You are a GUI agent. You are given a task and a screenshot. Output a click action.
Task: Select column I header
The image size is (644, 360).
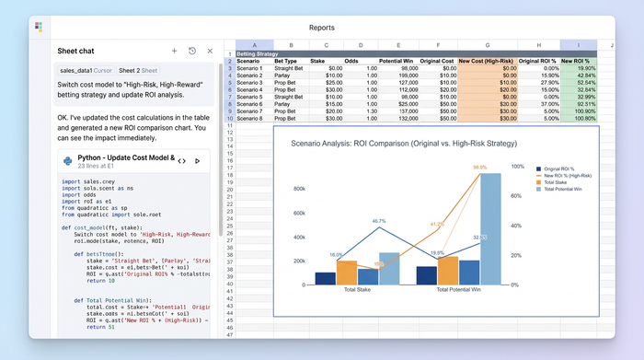pyautogui.click(x=579, y=45)
